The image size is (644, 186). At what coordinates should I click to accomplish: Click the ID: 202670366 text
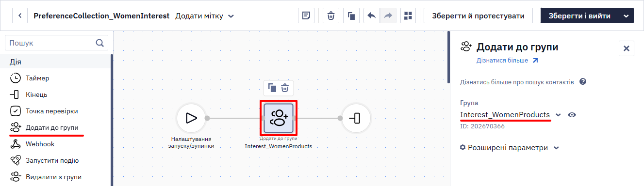click(482, 126)
